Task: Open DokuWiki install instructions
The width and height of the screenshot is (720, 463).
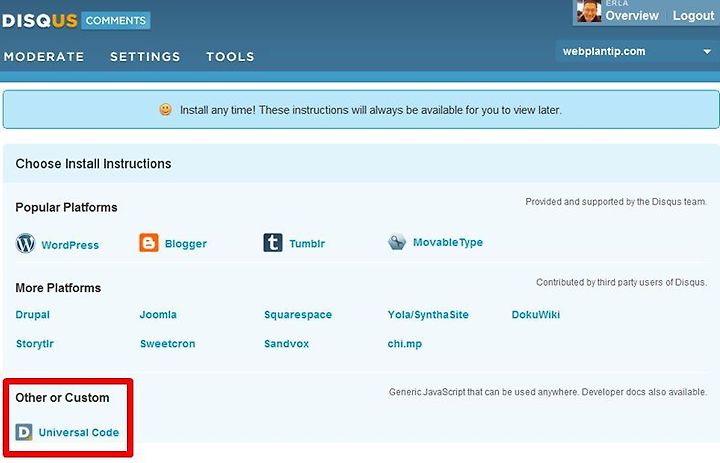Action: tap(536, 315)
